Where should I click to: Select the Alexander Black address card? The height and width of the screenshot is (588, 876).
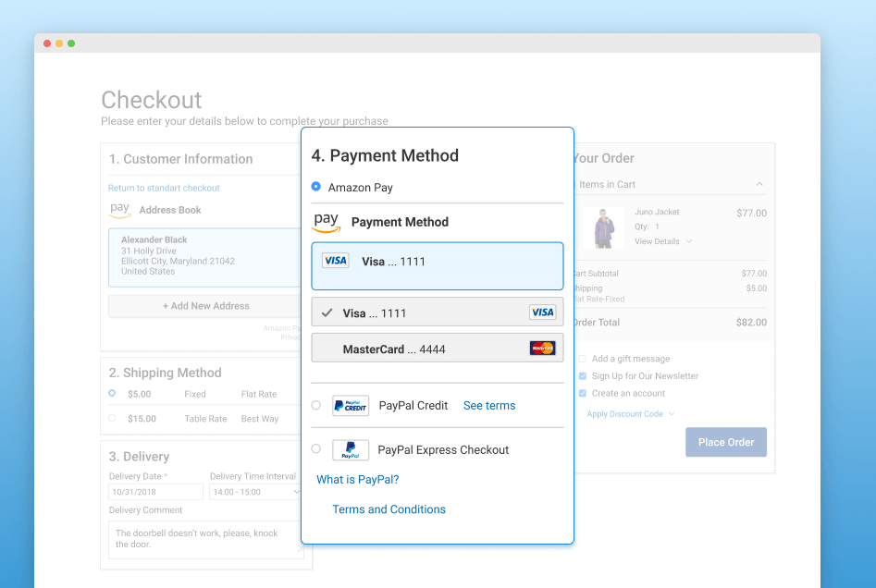click(x=205, y=257)
